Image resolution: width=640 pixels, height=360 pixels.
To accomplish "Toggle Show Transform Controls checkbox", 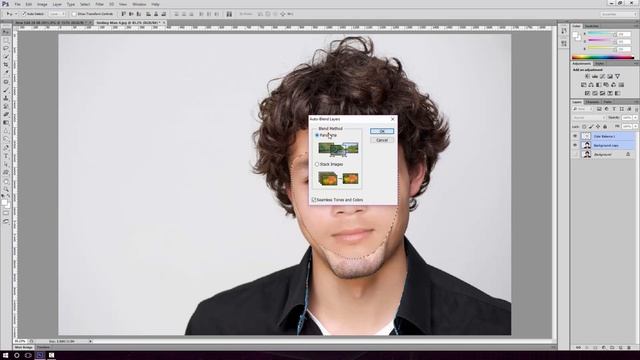I will click(74, 14).
